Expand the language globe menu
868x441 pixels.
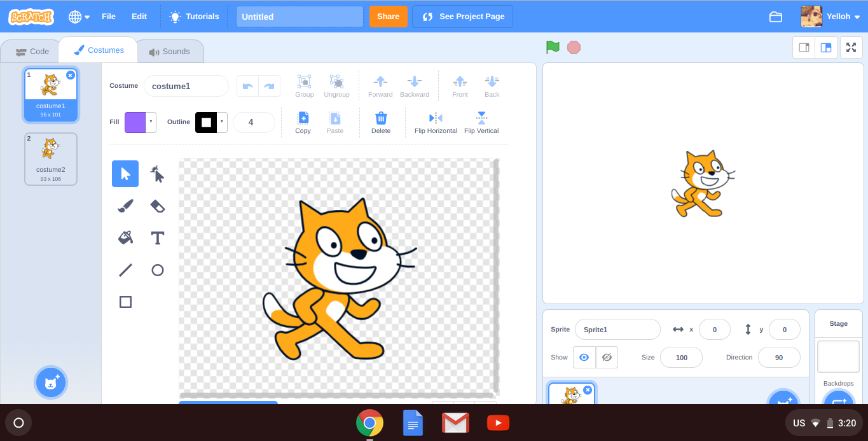pos(79,17)
